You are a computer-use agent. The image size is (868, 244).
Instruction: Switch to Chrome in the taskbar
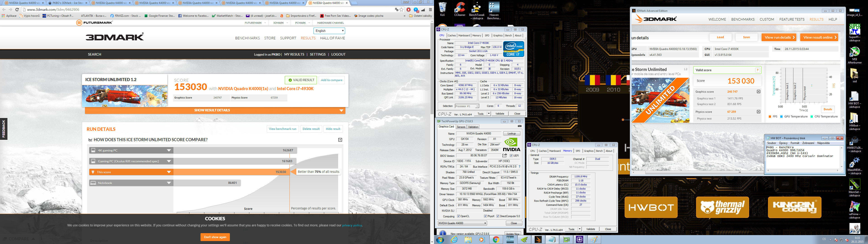pos(496,240)
